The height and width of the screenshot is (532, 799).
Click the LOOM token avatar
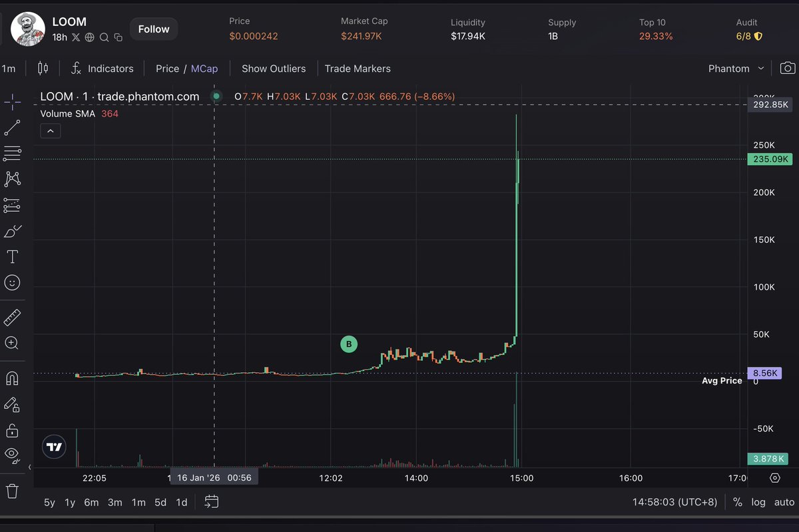[x=29, y=29]
